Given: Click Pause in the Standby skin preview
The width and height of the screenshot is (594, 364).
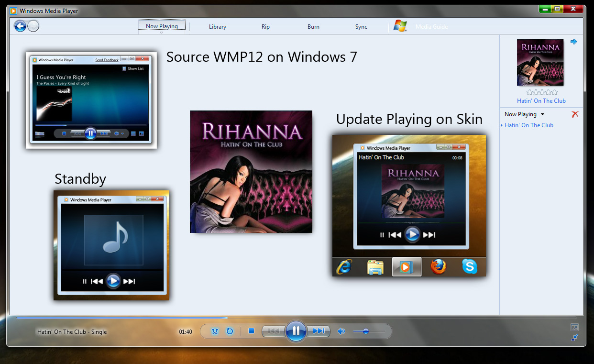Looking at the screenshot, I should pyautogui.click(x=85, y=281).
